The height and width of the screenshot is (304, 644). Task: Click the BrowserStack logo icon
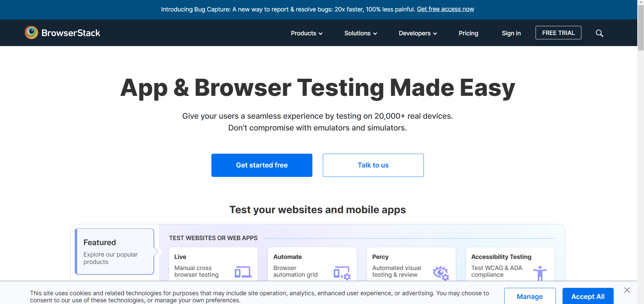coord(31,33)
